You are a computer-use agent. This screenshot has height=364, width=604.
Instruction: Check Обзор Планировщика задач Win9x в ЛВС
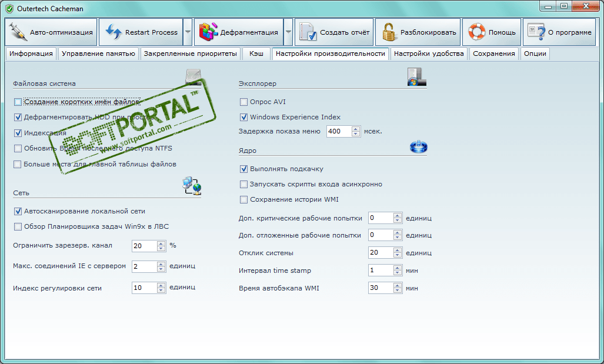click(x=18, y=227)
